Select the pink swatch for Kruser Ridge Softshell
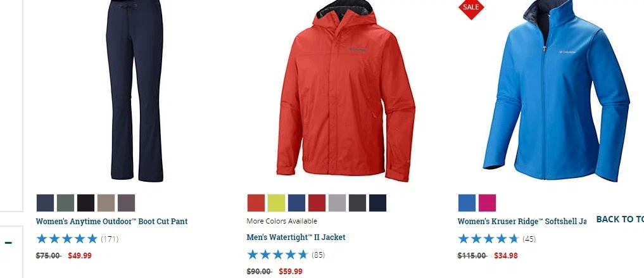 [487, 203]
